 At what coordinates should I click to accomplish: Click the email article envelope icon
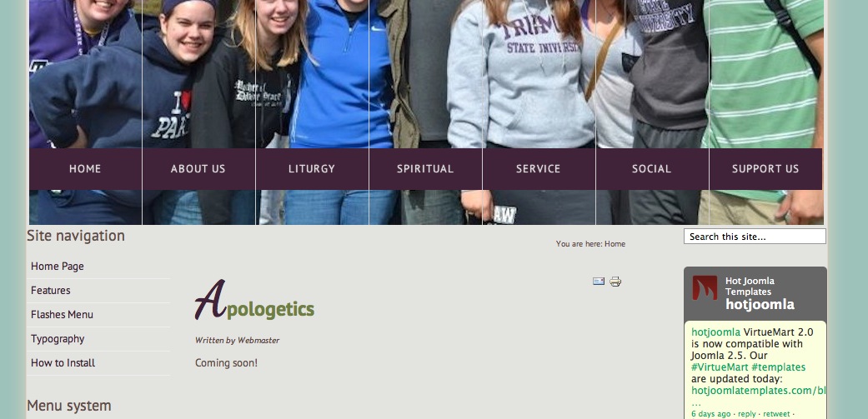[x=599, y=282]
